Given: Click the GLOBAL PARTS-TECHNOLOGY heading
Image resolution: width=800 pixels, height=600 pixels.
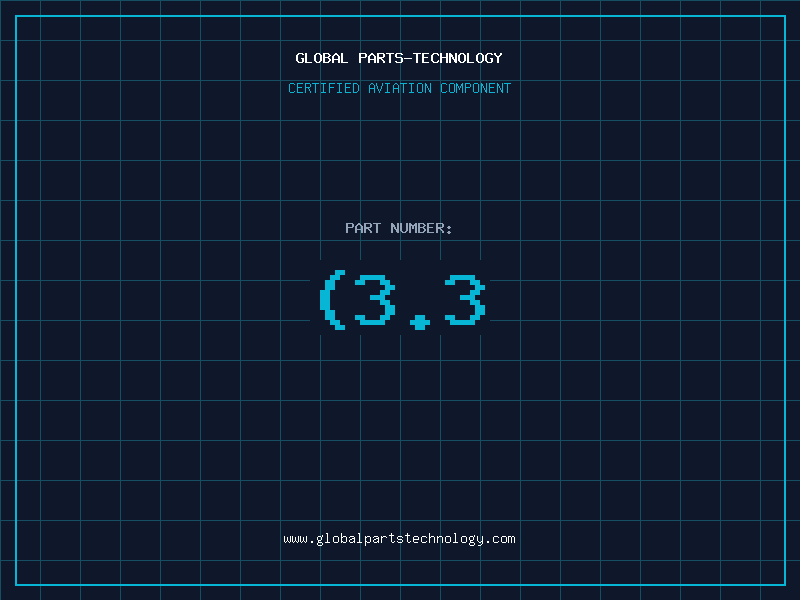Looking at the screenshot, I should pyautogui.click(x=399, y=58).
